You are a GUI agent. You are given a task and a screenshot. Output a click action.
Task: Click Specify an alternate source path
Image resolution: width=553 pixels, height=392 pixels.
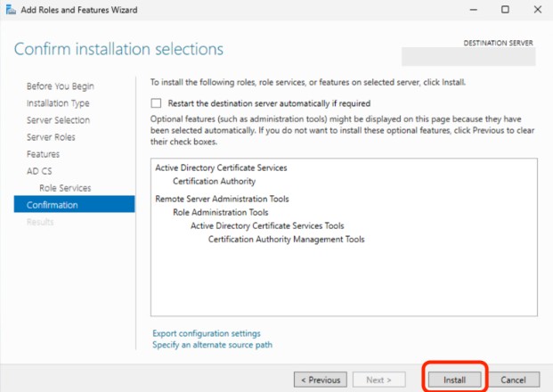tap(212, 345)
